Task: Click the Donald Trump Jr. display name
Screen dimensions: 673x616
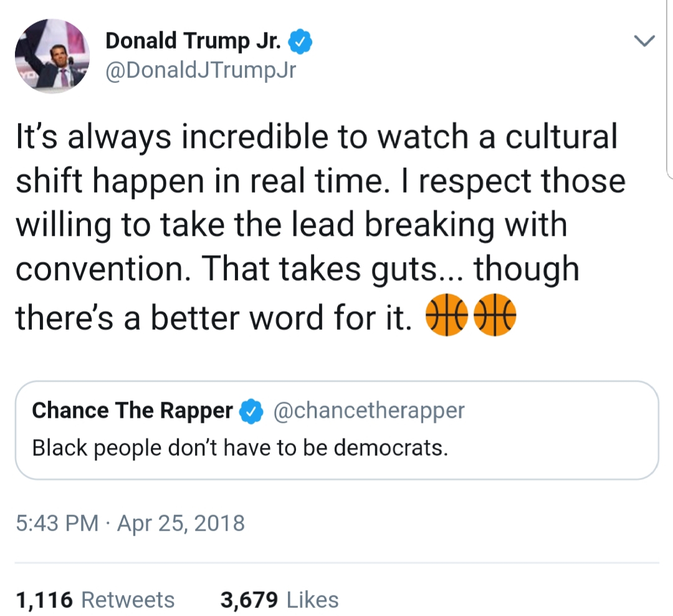Action: tap(194, 41)
